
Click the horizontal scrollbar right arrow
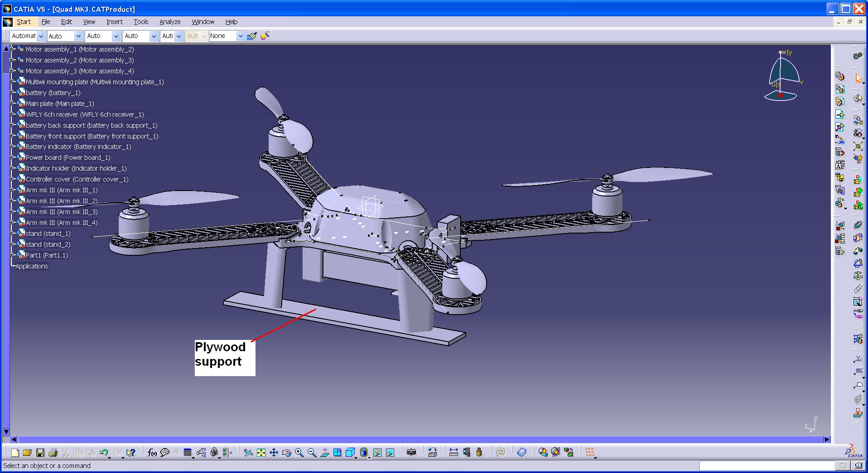point(827,439)
